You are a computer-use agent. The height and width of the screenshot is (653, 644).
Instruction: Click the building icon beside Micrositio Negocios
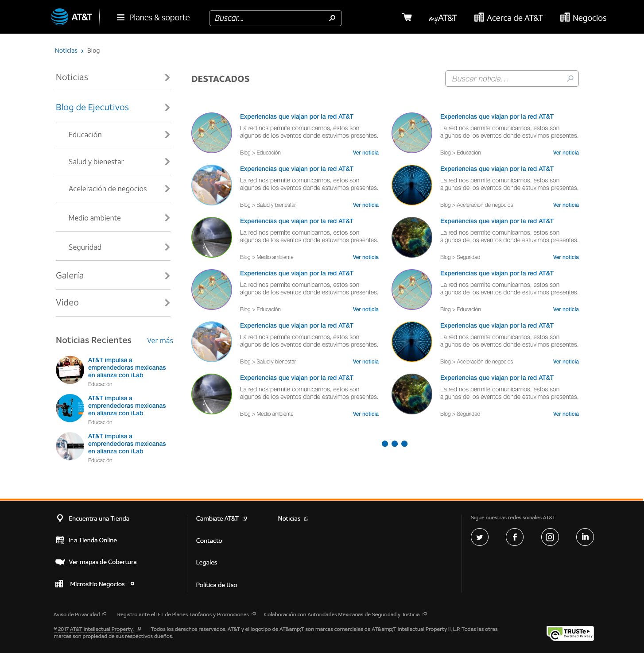coord(59,584)
